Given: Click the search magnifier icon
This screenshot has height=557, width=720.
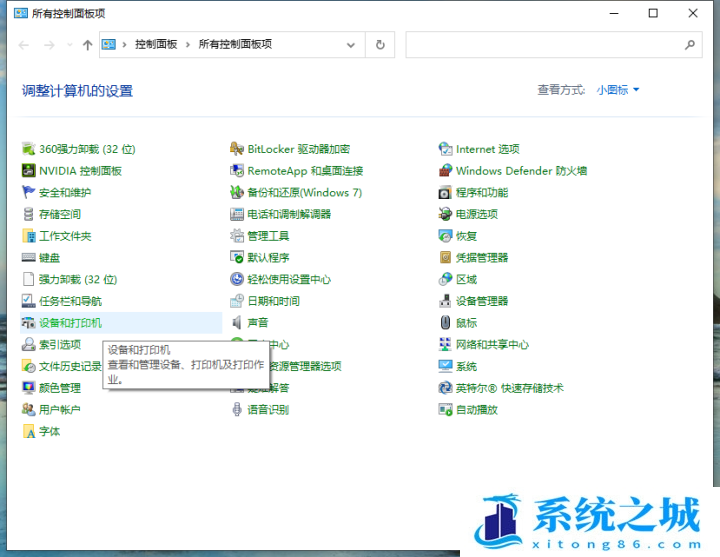Looking at the screenshot, I should coord(690,45).
